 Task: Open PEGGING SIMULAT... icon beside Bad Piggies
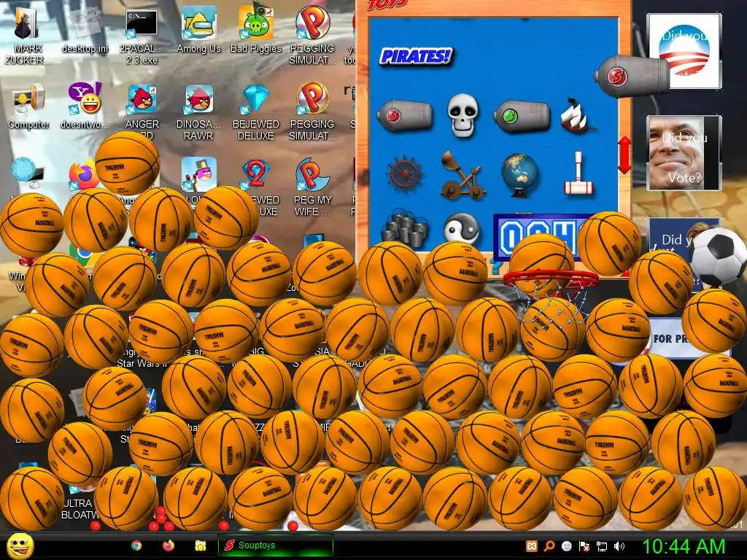point(312,36)
